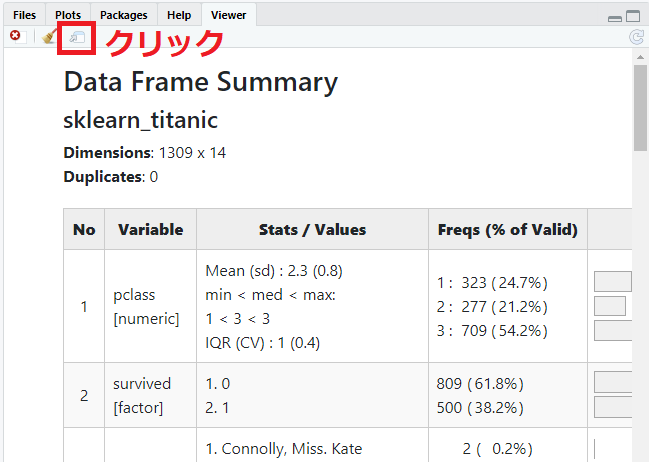Select the Help tab
649x462 pixels.
click(179, 15)
